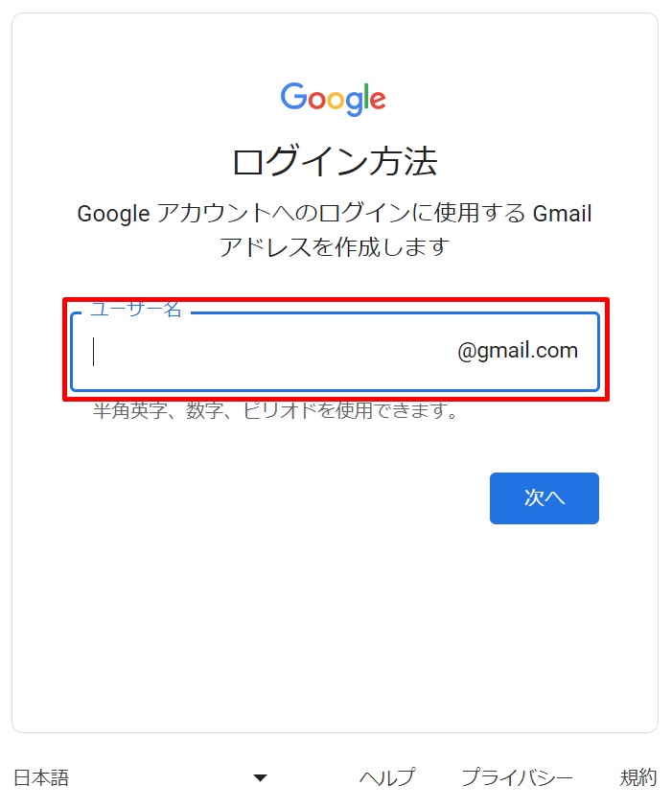
Task: Click the word アドレスを作成します in the description
Action: click(x=335, y=247)
